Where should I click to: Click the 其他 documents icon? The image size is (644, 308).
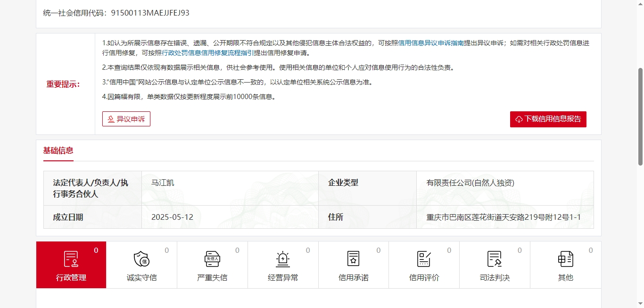pyautogui.click(x=565, y=259)
